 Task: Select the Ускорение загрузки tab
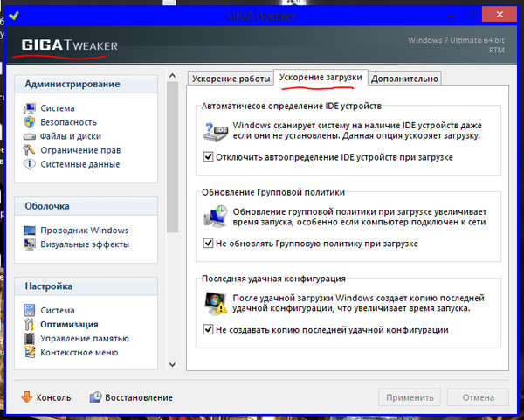pyautogui.click(x=321, y=78)
